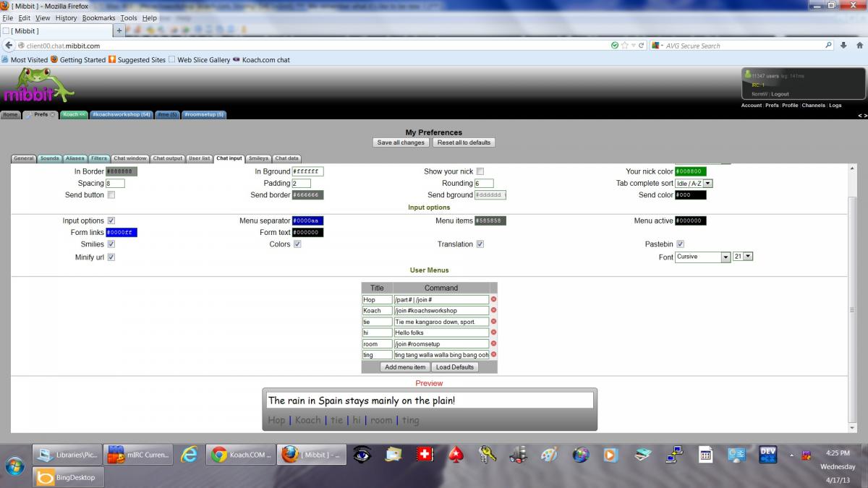Open the History menu
Screen dimensions: 868x488
pyautogui.click(x=66, y=18)
